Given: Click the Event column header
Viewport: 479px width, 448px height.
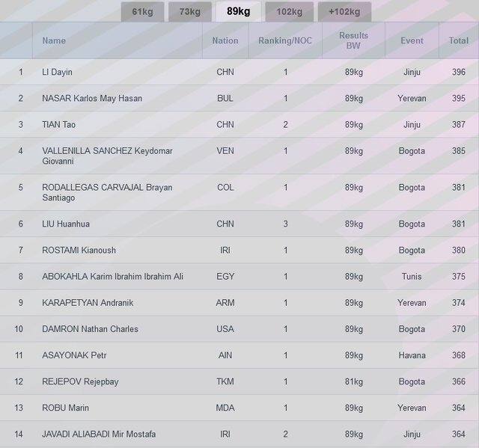Looking at the screenshot, I should (412, 41).
